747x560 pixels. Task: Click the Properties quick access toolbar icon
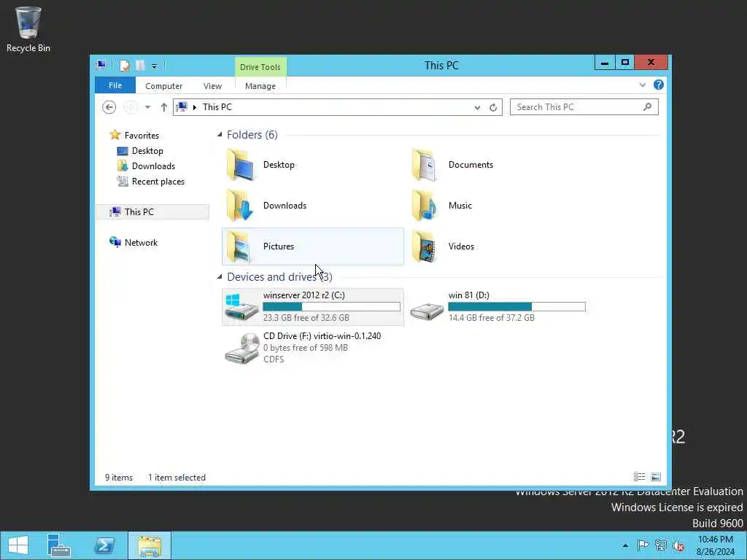124,66
